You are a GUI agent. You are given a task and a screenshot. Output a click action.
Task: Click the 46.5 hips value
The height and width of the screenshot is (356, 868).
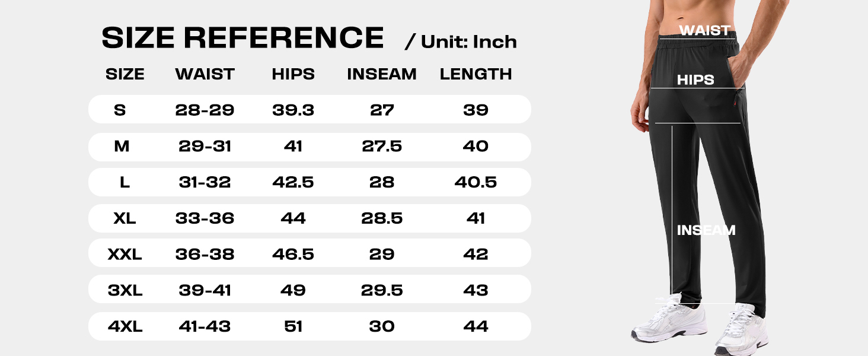[x=293, y=255]
